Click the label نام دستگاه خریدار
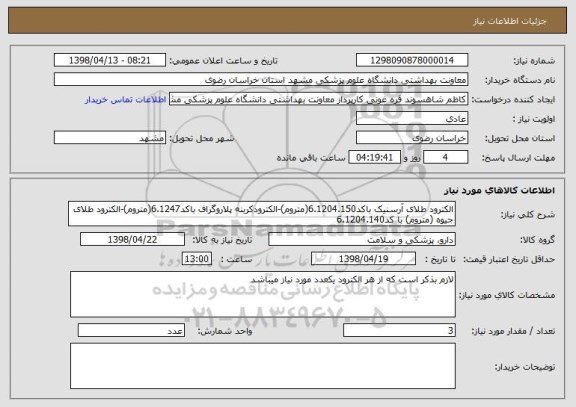This screenshot has height=407, width=576. pyautogui.click(x=520, y=80)
